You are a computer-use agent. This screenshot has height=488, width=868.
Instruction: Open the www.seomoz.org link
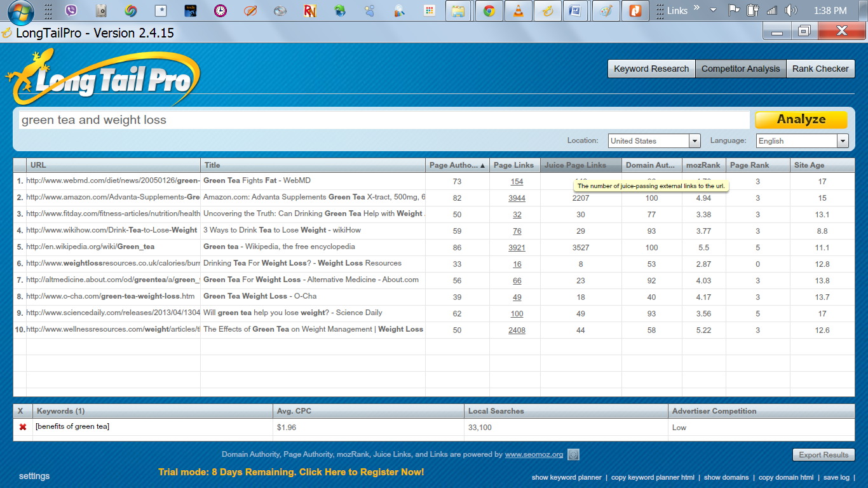(534, 454)
